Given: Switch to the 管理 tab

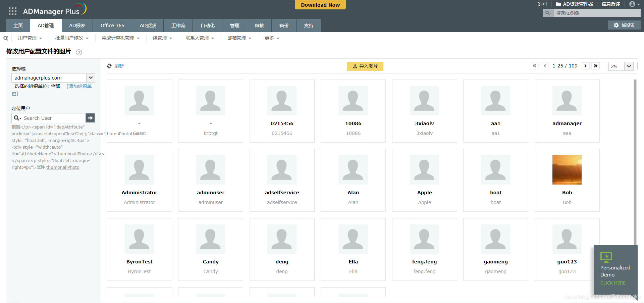Looking at the screenshot, I should pyautogui.click(x=234, y=26).
